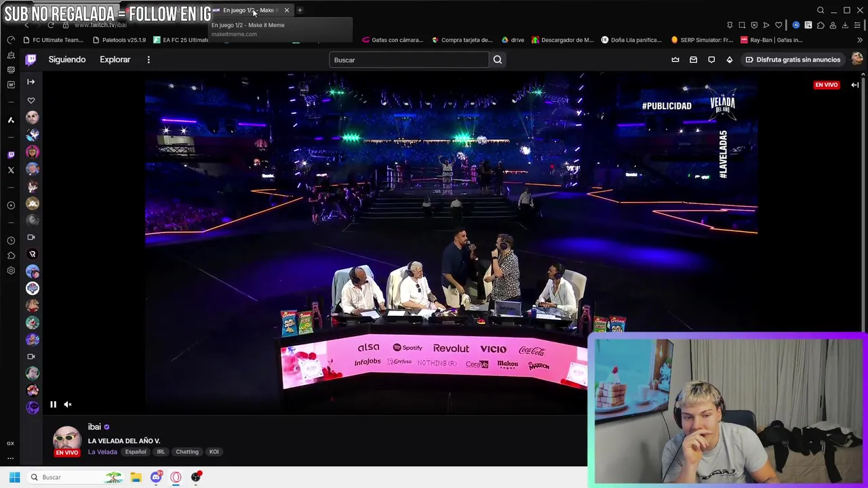The width and height of the screenshot is (868, 488).
Task: Open the Siguiendo tab
Action: [67, 60]
